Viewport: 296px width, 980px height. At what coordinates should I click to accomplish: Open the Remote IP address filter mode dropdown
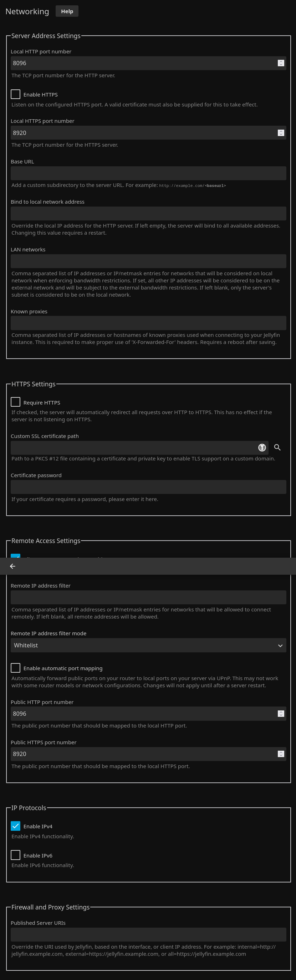point(148,645)
